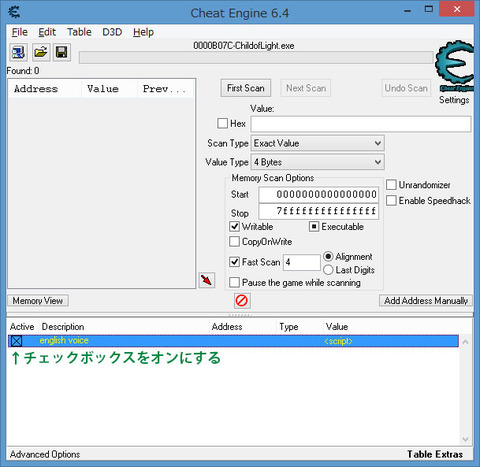
Task: Save the table with floppy icon
Action: (62, 52)
